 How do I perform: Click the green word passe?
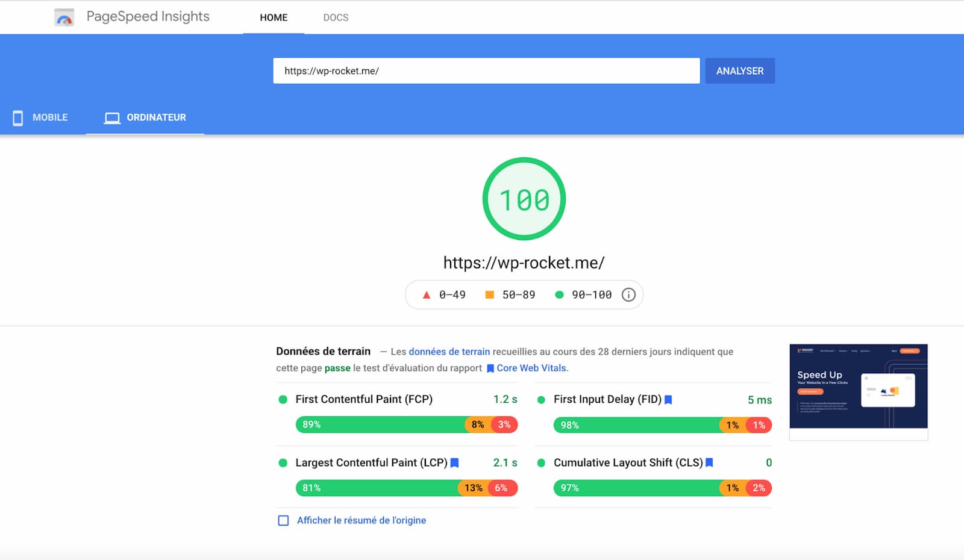pyautogui.click(x=337, y=368)
